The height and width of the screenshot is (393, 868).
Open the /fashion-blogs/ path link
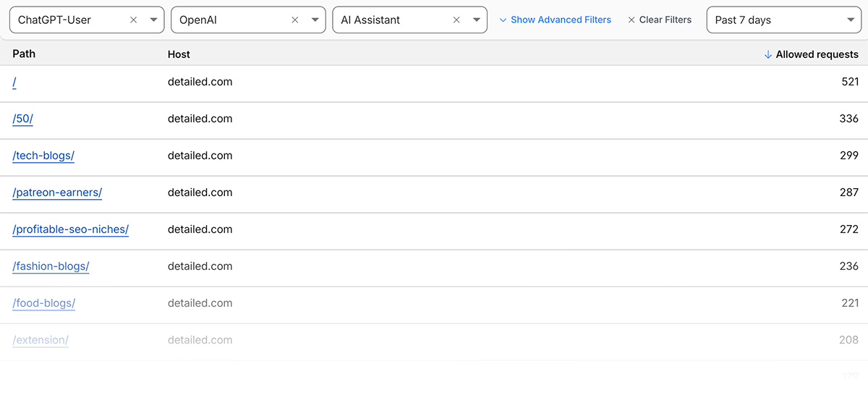tap(51, 267)
